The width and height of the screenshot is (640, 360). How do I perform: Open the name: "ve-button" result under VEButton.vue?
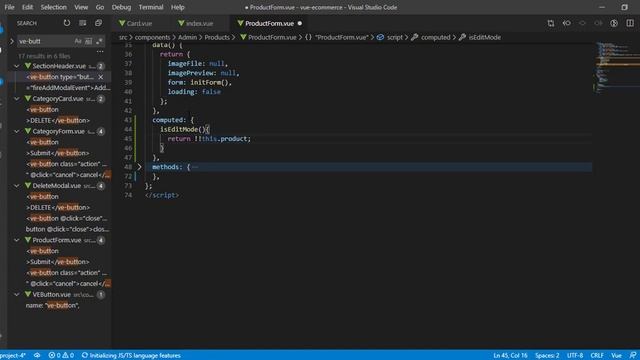(x=52, y=305)
